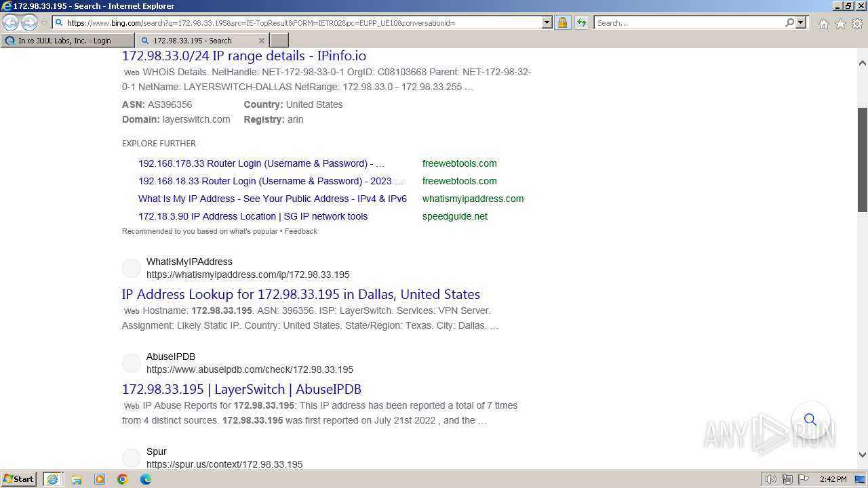Click the page scroll down arrow
Image resolution: width=868 pixels, height=488 pixels.
tap(863, 455)
